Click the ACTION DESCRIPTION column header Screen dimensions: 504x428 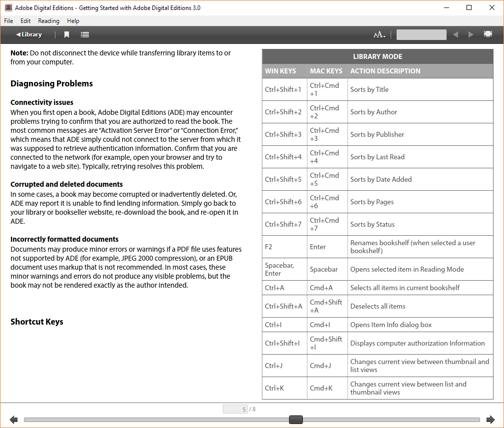tap(421, 71)
